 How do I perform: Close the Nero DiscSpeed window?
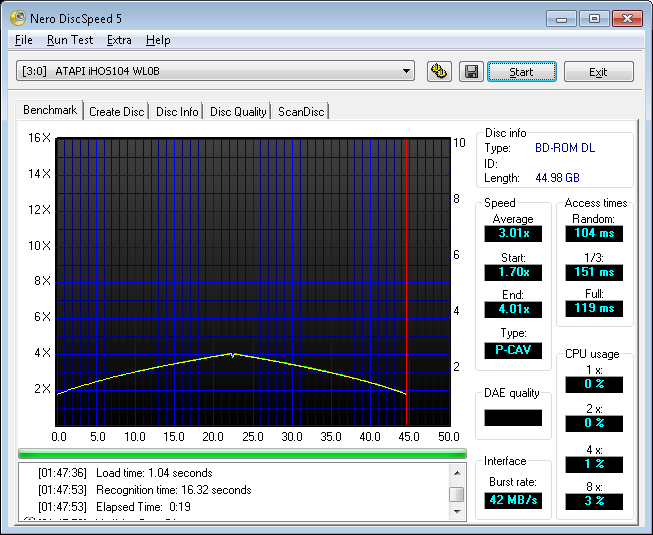coord(628,19)
